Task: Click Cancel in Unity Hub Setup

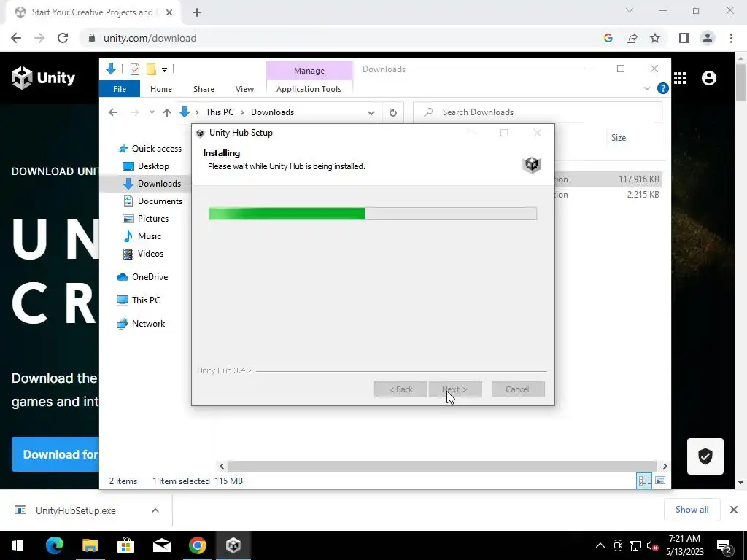Action: click(x=518, y=389)
